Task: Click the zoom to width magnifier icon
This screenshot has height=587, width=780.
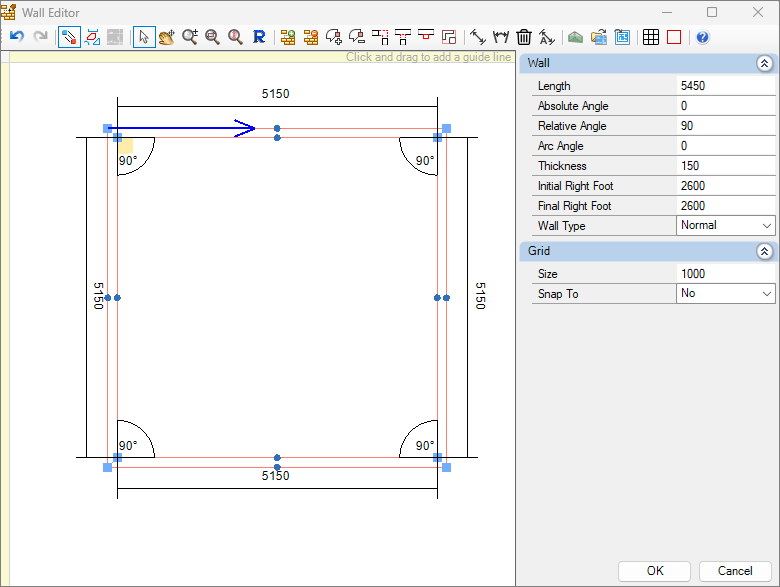Action: [x=212, y=37]
